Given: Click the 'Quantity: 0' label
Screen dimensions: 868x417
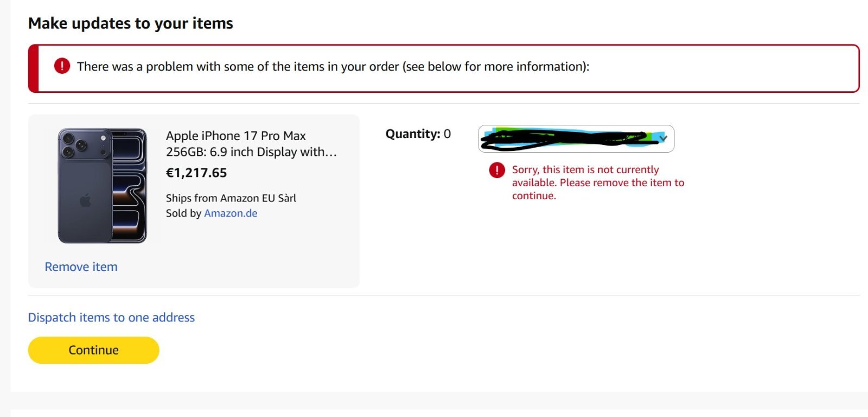Looking at the screenshot, I should pyautogui.click(x=418, y=134).
